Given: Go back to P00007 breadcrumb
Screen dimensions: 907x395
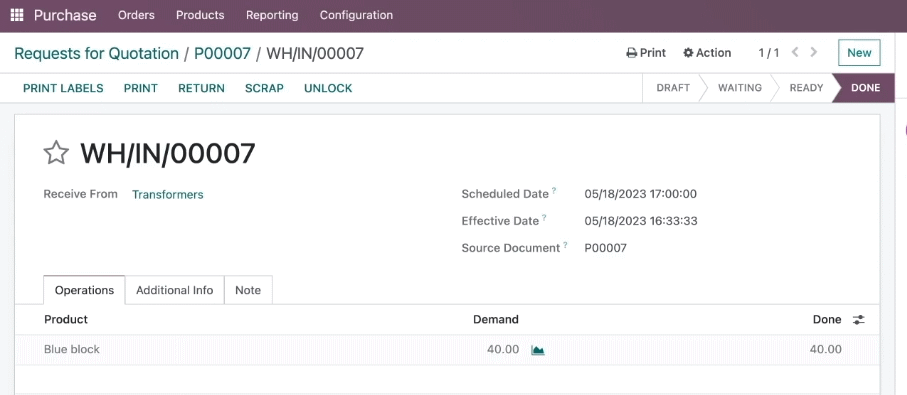Looking at the screenshot, I should point(222,54).
